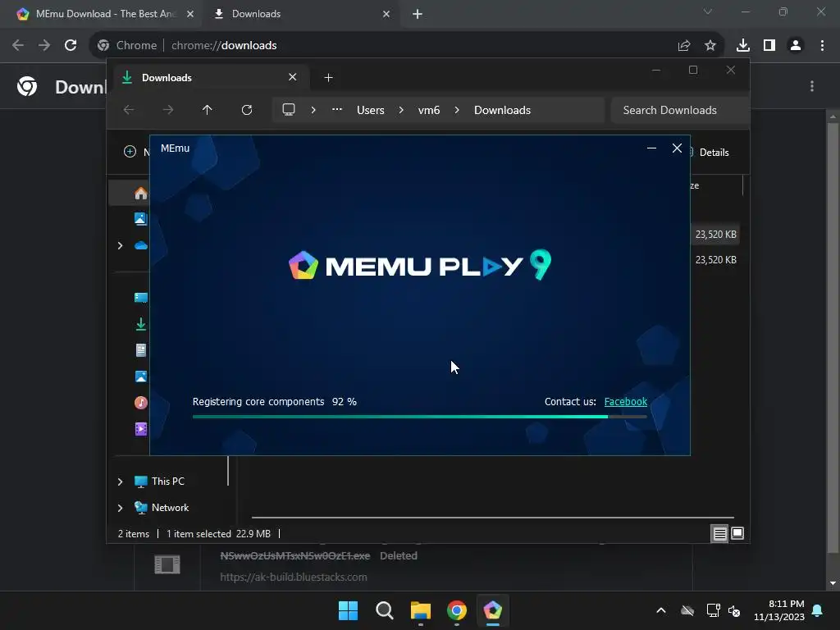Image resolution: width=840 pixels, height=630 pixels.
Task: Go up one folder in File Explorer
Action: (208, 110)
